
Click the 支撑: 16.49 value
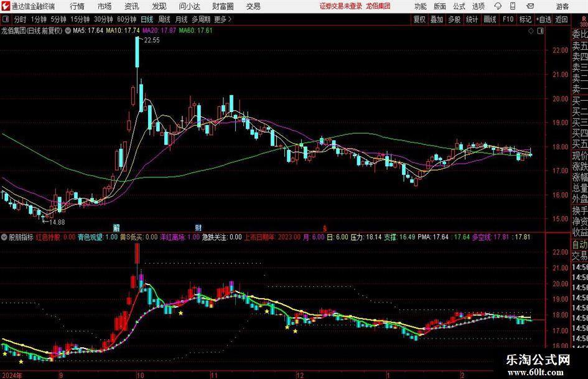pyautogui.click(x=399, y=237)
